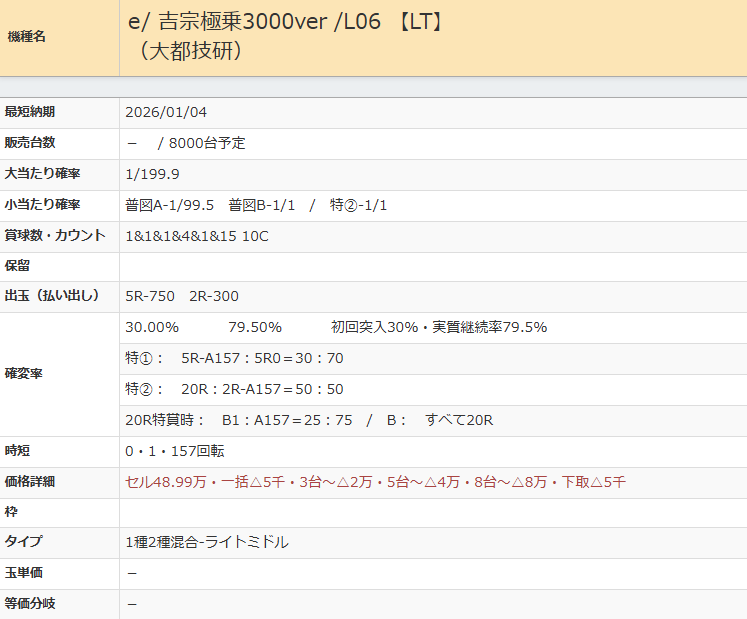Click the '小当たり確率' row label
The width and height of the screenshot is (747, 619).
click(42, 204)
